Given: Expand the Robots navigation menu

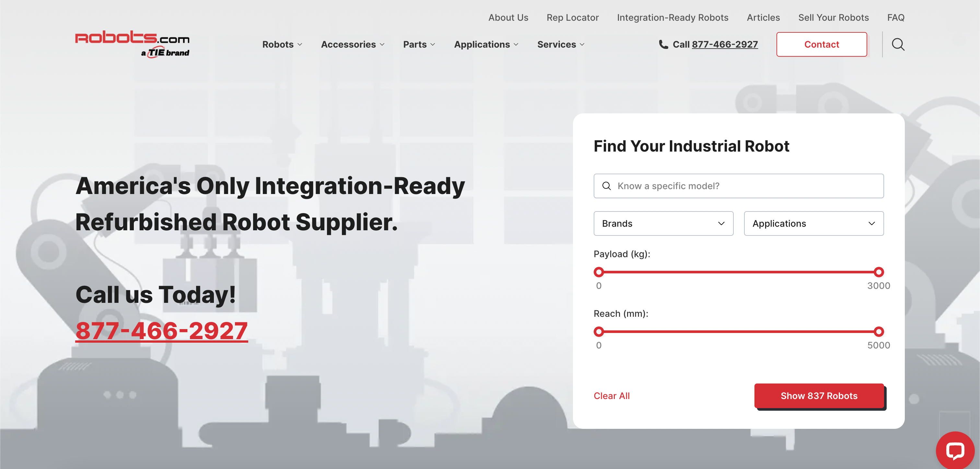Looking at the screenshot, I should (x=282, y=44).
